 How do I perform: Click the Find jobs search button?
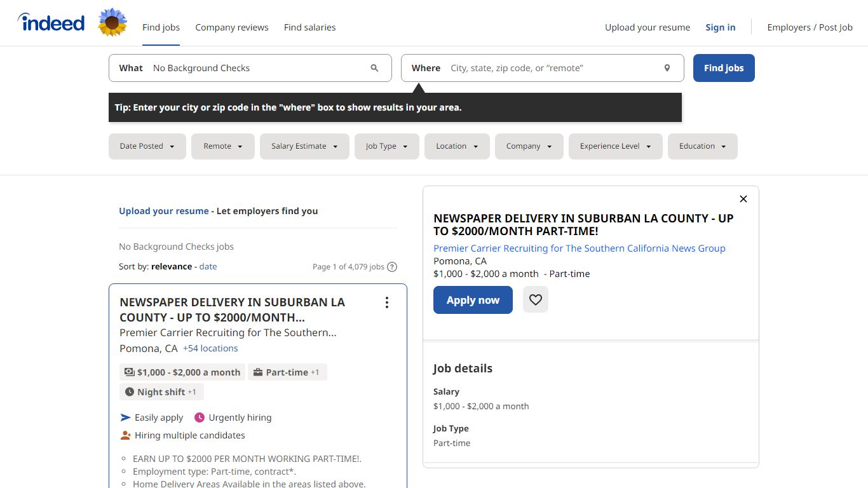tap(724, 68)
